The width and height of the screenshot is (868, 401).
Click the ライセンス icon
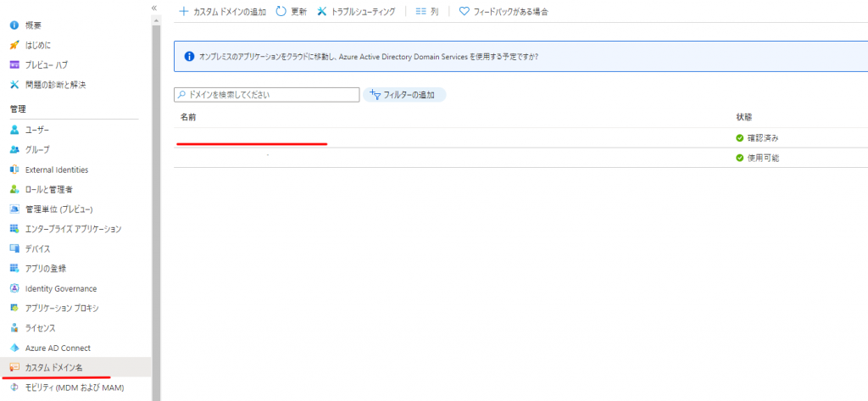(15, 328)
